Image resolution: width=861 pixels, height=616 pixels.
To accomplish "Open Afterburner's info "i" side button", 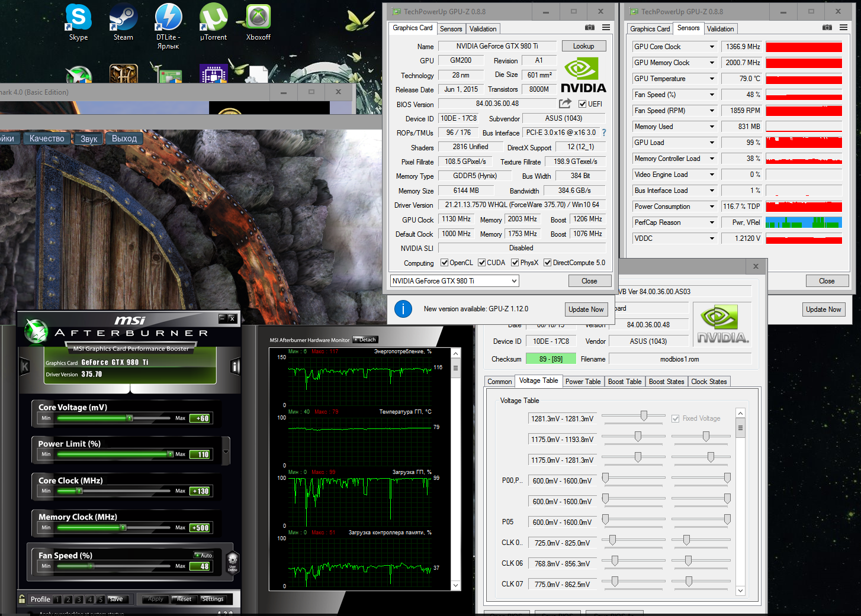I will click(x=235, y=367).
